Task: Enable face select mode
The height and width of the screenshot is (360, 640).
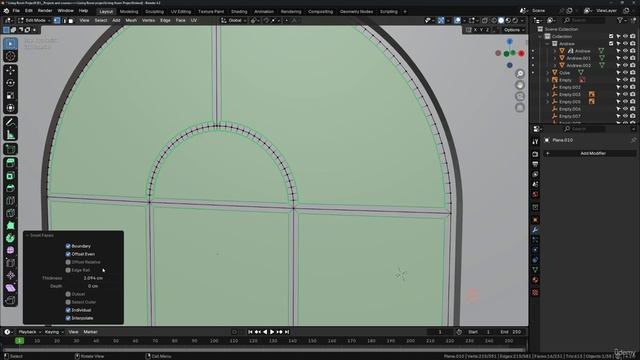Action: tap(71, 20)
